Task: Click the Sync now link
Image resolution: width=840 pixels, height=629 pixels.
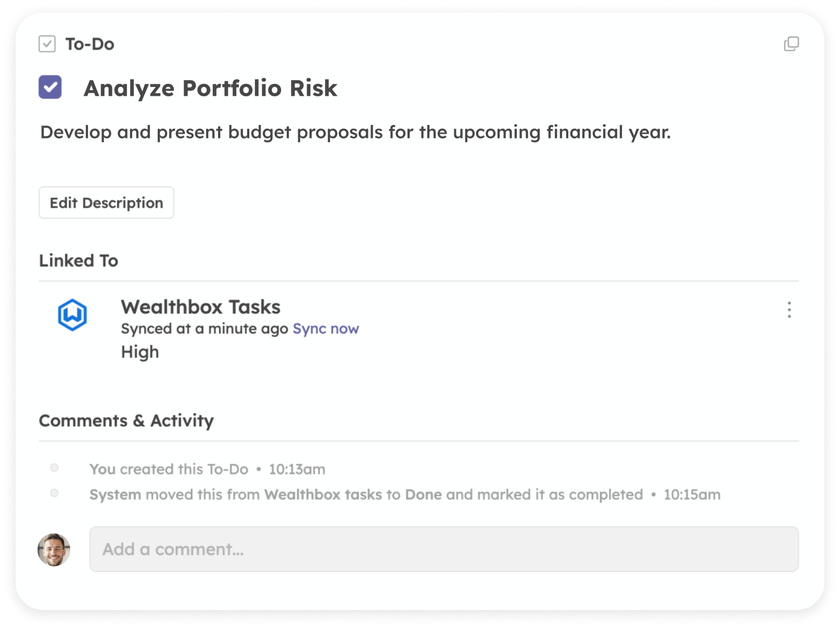Action: tap(326, 329)
